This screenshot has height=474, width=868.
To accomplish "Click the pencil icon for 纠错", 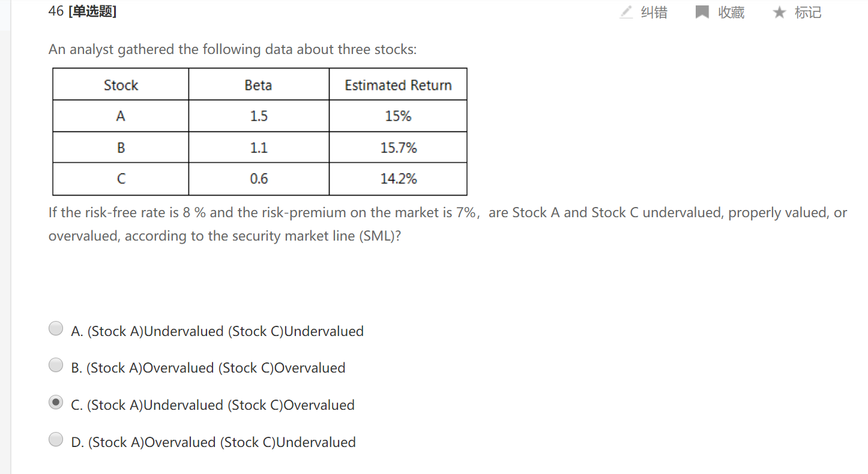I will tap(626, 12).
